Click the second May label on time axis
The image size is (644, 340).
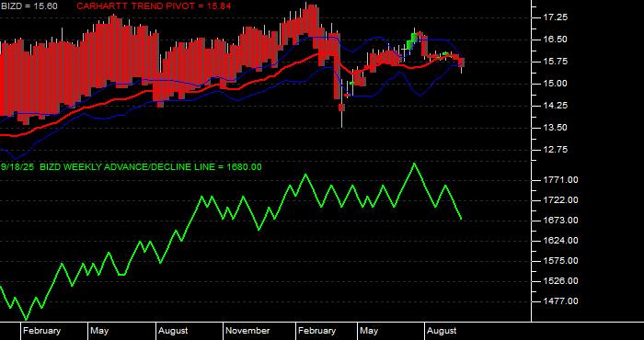coord(369,331)
